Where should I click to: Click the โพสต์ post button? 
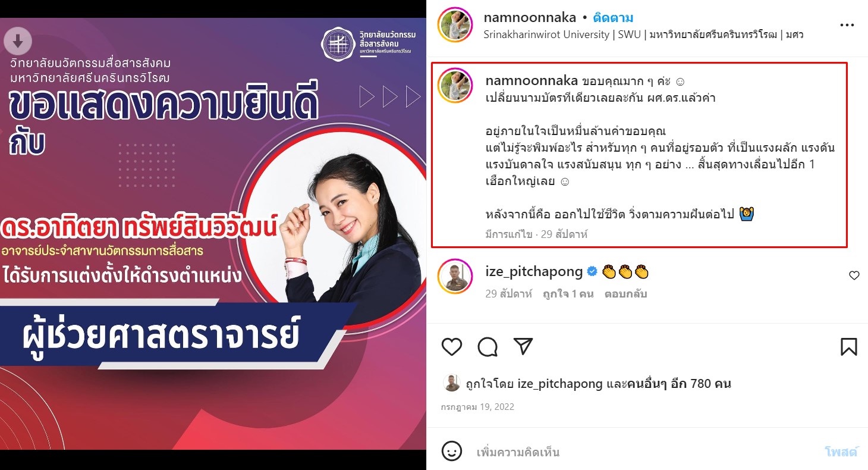[841, 452]
